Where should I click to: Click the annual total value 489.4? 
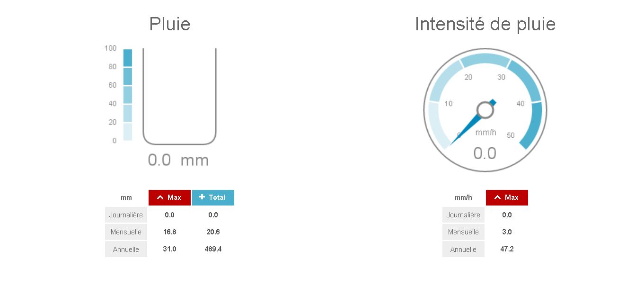(x=213, y=249)
